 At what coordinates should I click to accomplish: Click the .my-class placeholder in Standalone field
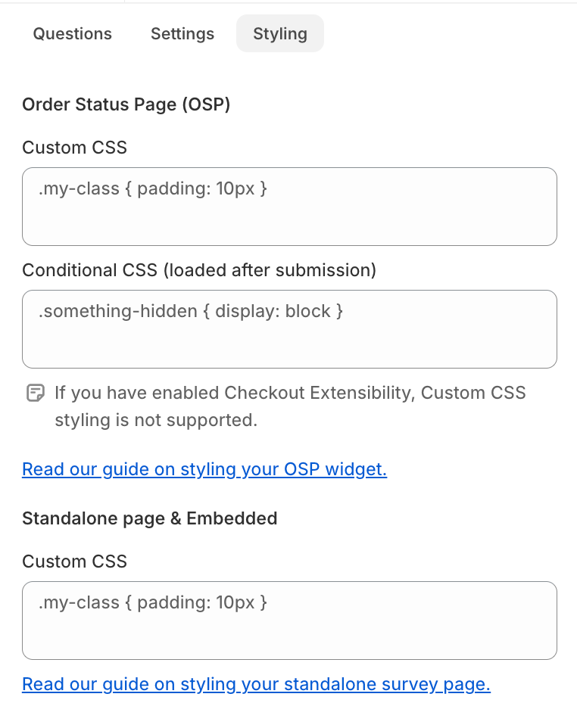[153, 602]
